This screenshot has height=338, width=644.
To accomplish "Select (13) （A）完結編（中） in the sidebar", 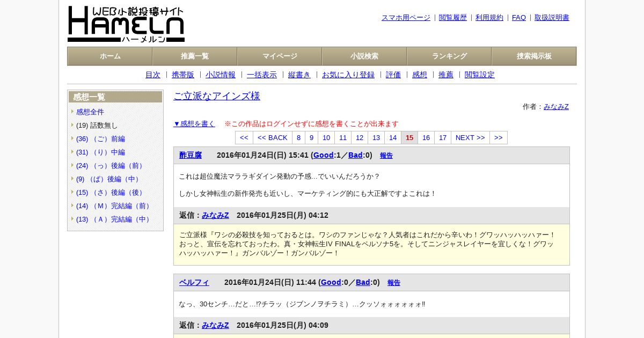I will coord(114,219).
